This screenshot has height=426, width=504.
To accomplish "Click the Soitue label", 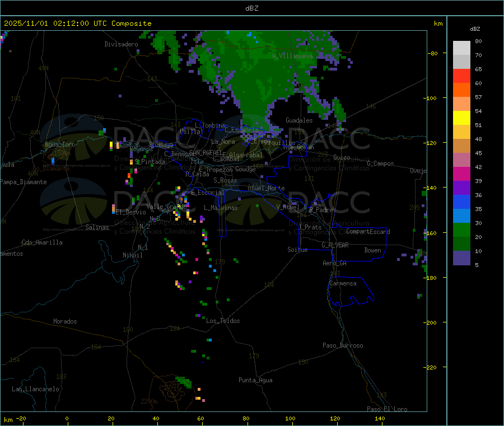I will click(297, 250).
